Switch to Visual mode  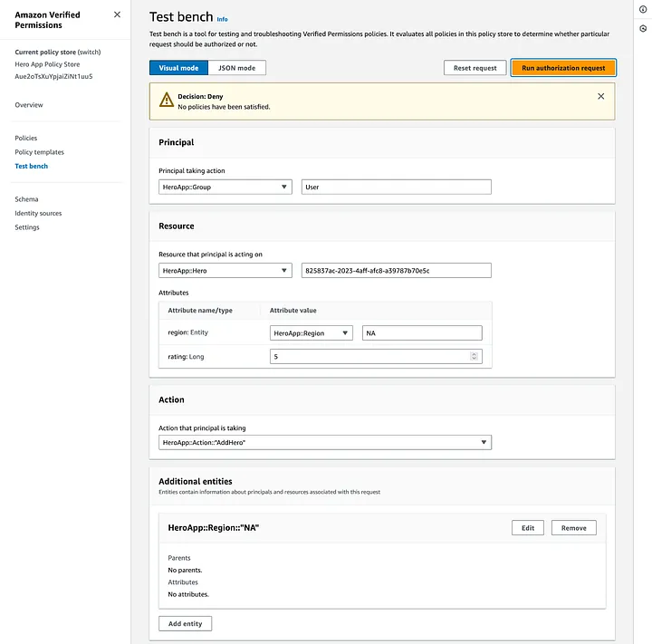(x=178, y=68)
